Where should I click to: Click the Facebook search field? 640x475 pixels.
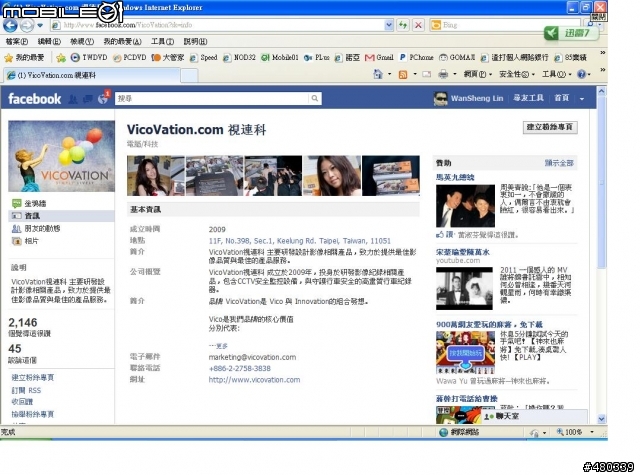(x=211, y=98)
